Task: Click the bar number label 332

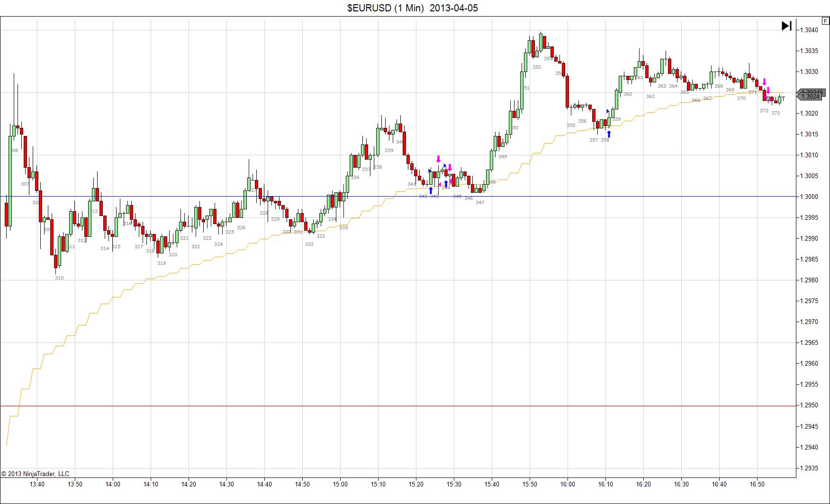Action: coord(309,244)
